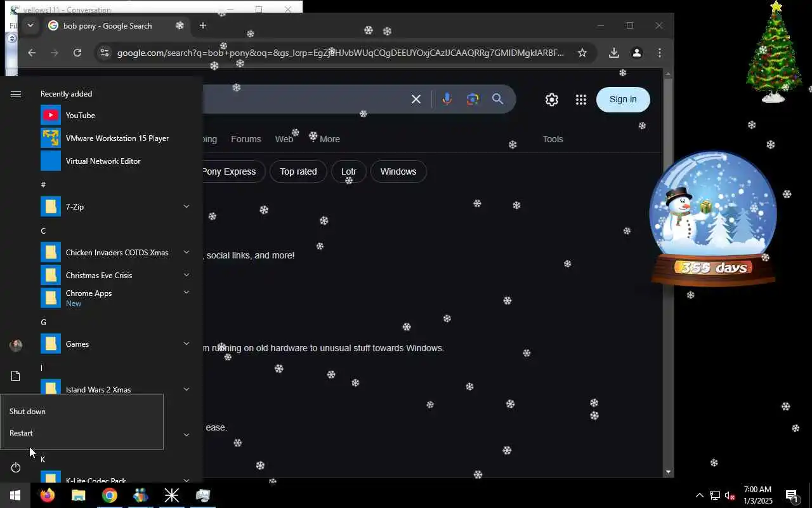
Task: Click the Start menu power icon
Action: pos(16,468)
